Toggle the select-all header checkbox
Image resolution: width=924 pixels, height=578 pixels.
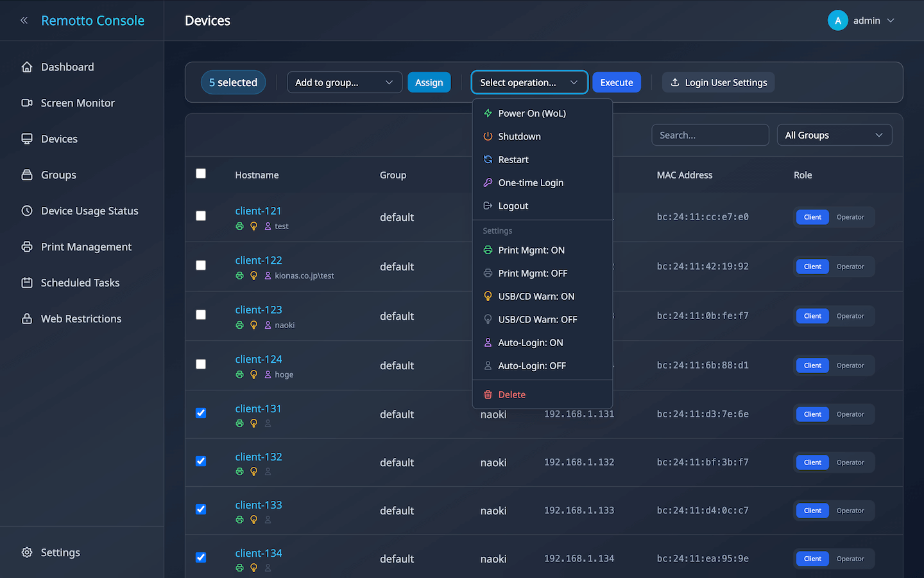tap(201, 173)
